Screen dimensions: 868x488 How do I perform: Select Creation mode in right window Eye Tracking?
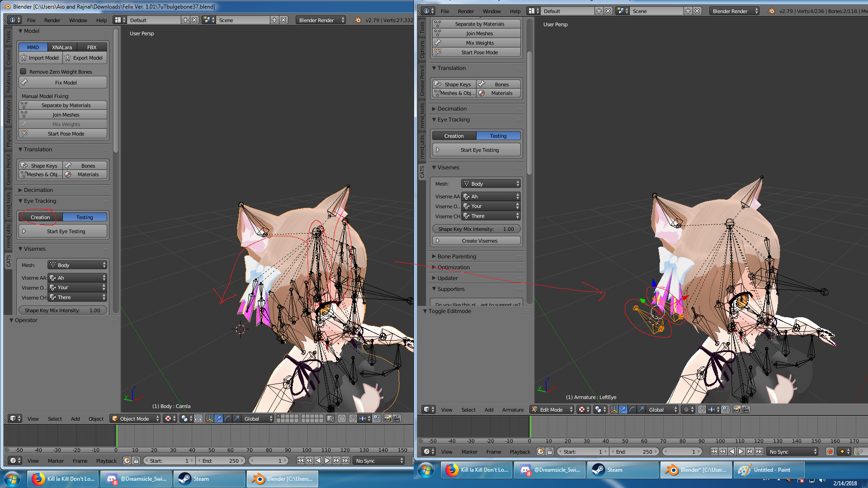point(454,136)
